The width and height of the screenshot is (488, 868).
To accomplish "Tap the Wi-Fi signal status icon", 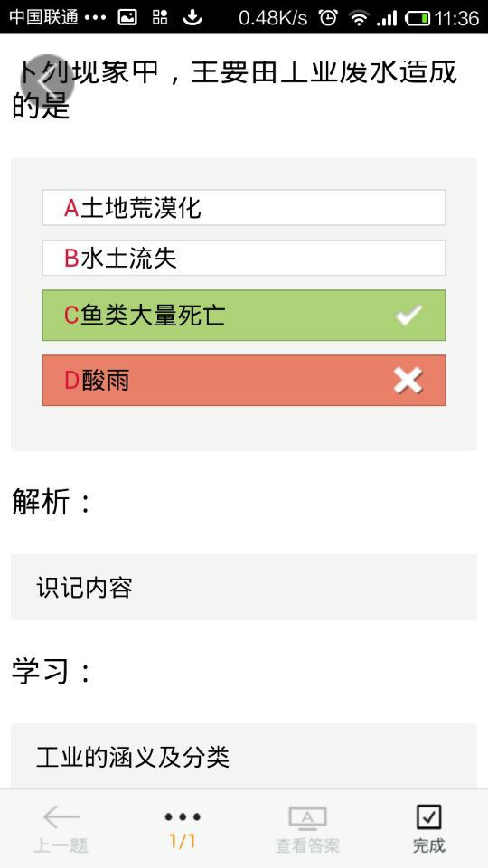I will point(359,18).
